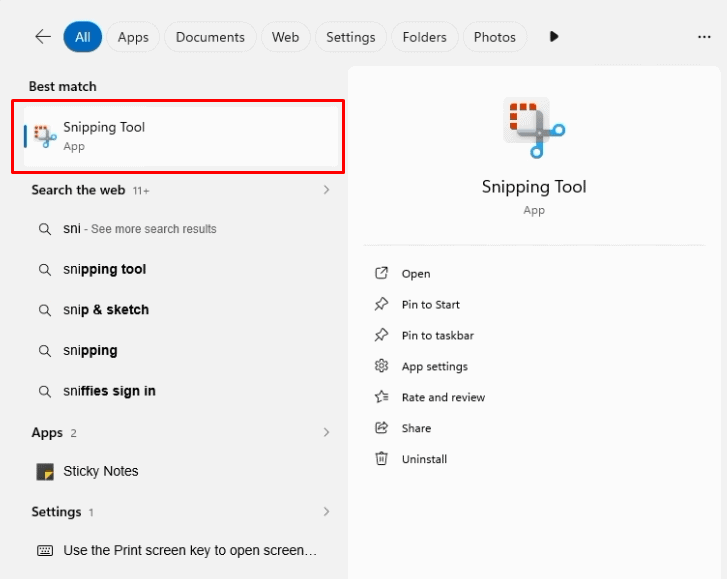Choose Rate and review
Viewport: 727px width, 579px height.
coord(443,397)
